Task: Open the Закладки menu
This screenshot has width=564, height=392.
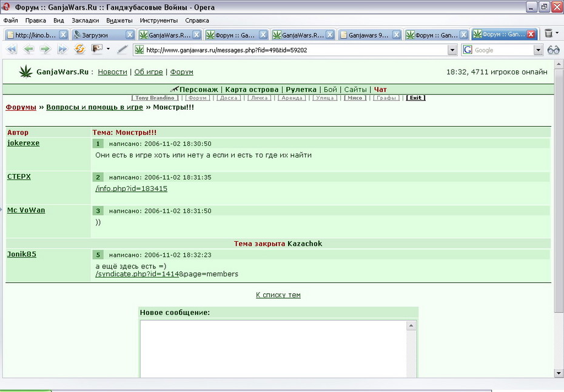Action: [85, 21]
